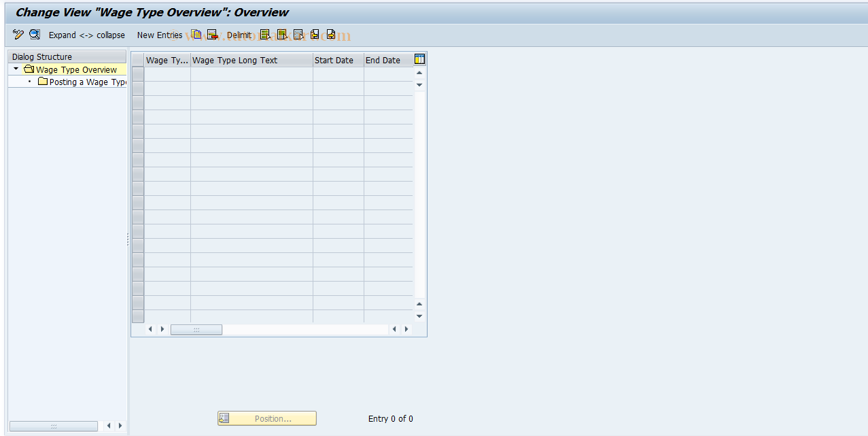Click left arrow of table's left horizontal scroller
This screenshot has width=868, height=436.
tap(151, 329)
